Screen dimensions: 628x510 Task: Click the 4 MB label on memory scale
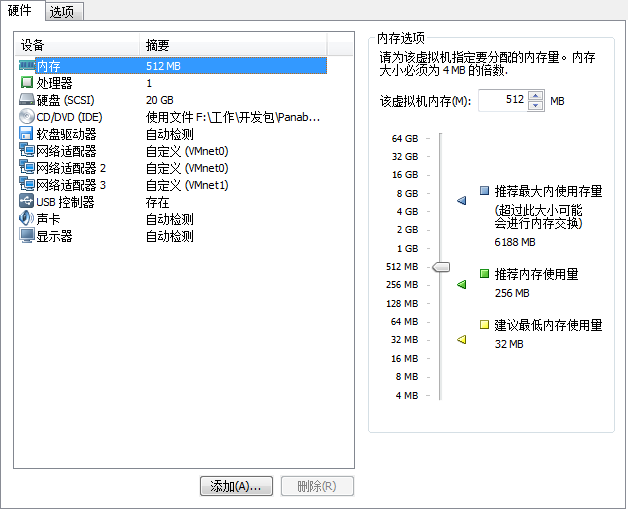(x=407, y=395)
